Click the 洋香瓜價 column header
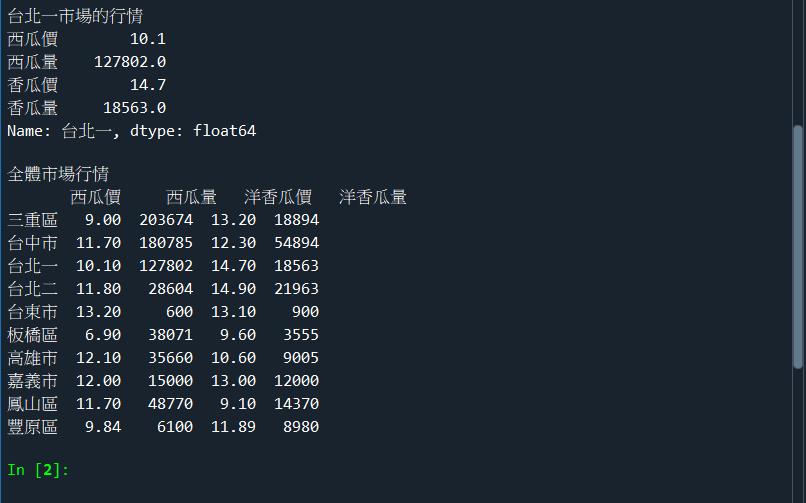This screenshot has width=806, height=503. [278, 197]
